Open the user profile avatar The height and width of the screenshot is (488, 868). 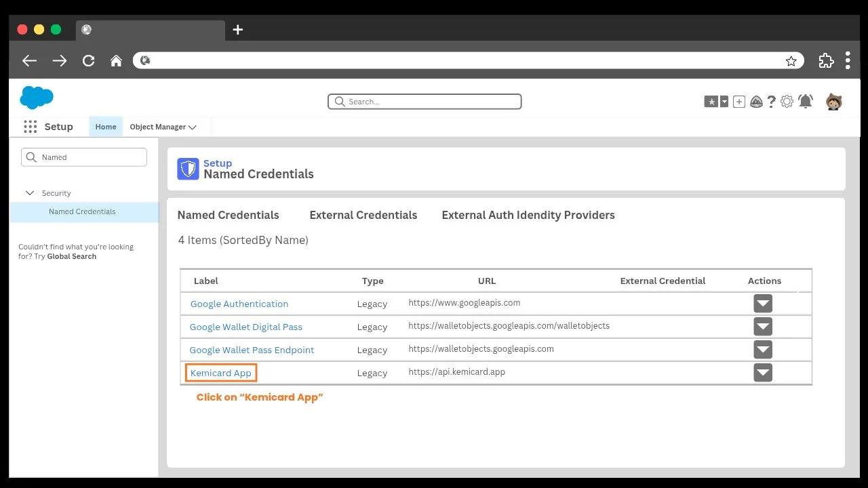[x=833, y=102]
